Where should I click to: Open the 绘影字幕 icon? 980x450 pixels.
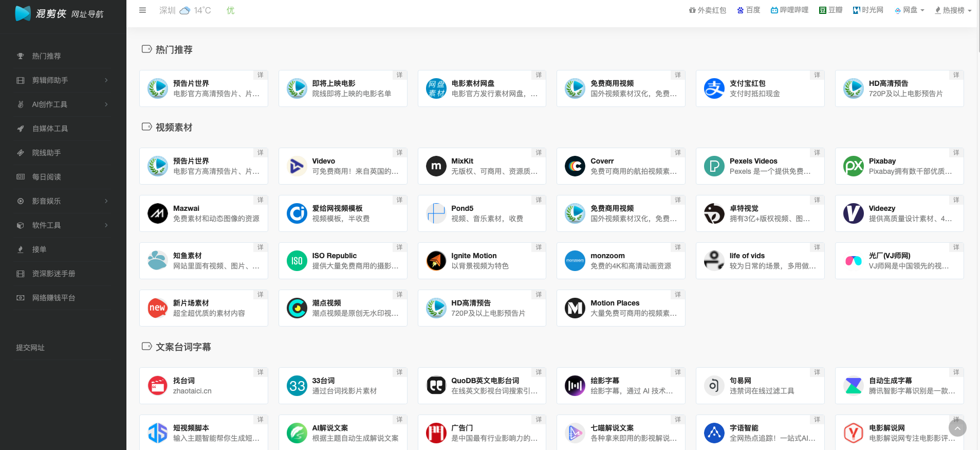point(575,386)
